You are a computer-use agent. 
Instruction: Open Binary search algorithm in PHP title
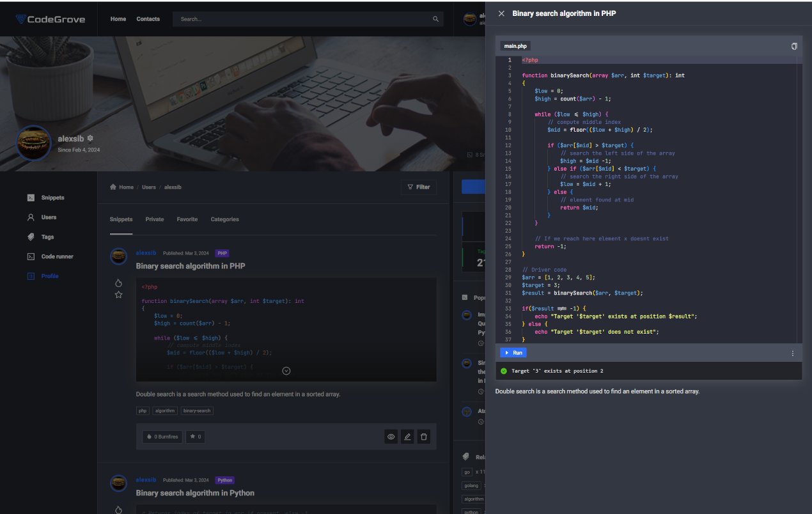tap(191, 266)
